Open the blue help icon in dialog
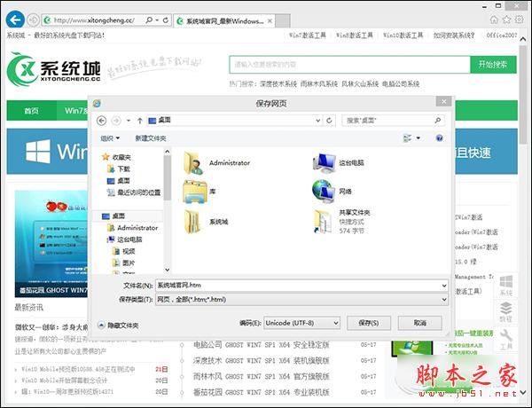This screenshot has height=408, width=532. pos(439,137)
